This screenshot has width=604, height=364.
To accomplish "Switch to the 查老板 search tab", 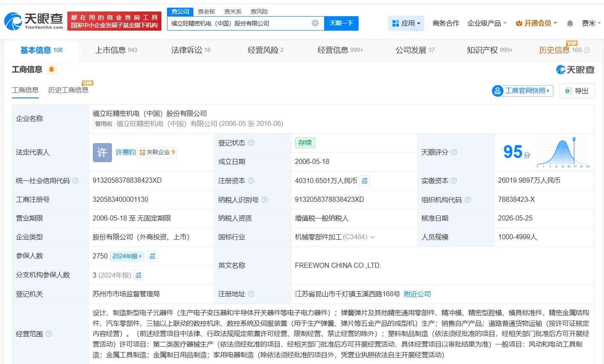I will click(x=207, y=11).
